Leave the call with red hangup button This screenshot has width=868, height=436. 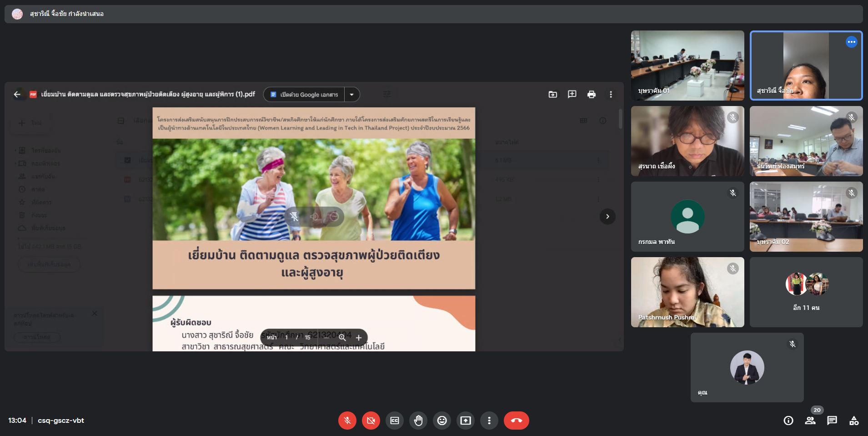pos(516,421)
